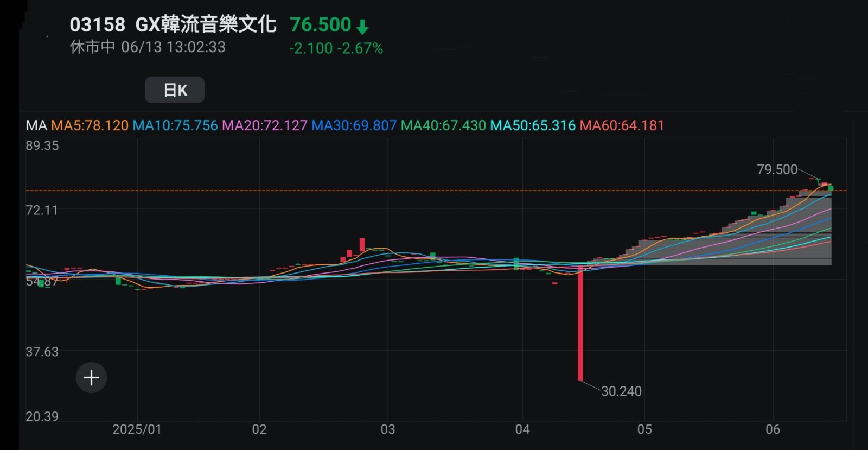Click current price 76.500
The width and height of the screenshot is (868, 450).
click(320, 24)
